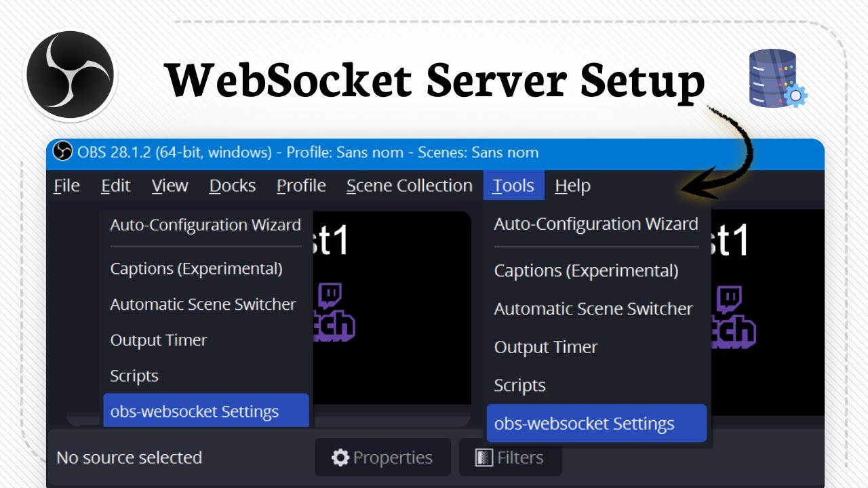Click the highlighted Tools menu
The image size is (868, 488).
point(513,186)
